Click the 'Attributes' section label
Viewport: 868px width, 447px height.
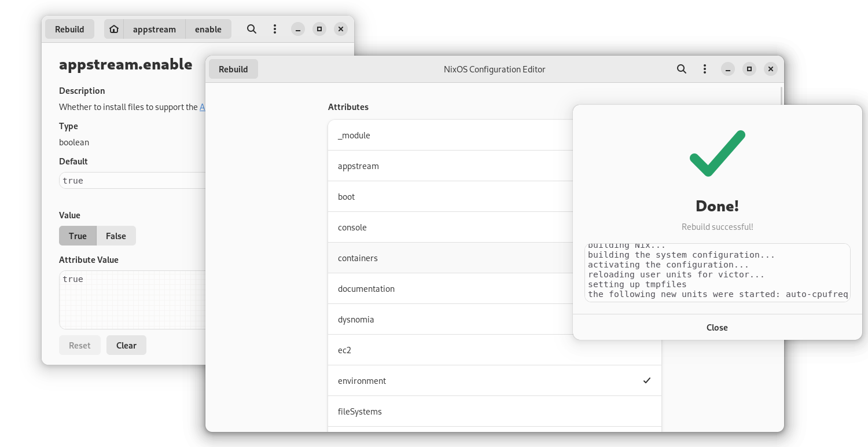coord(348,107)
